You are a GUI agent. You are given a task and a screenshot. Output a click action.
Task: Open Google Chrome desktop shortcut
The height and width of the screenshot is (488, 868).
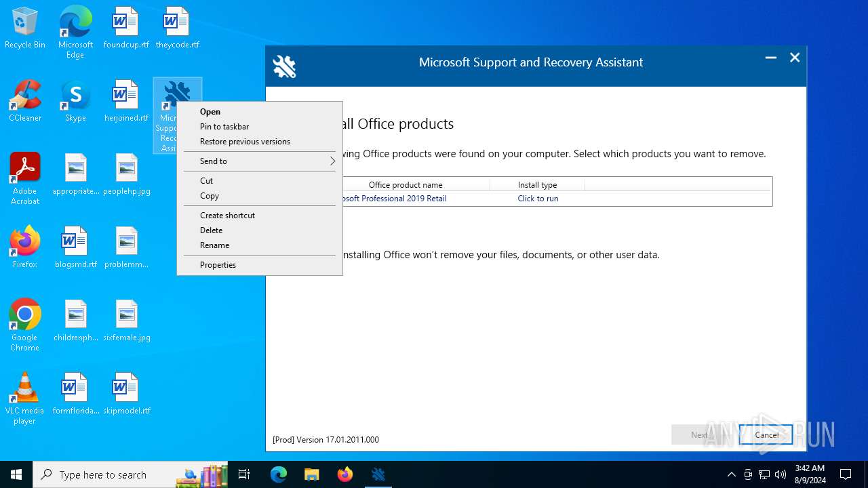25,325
